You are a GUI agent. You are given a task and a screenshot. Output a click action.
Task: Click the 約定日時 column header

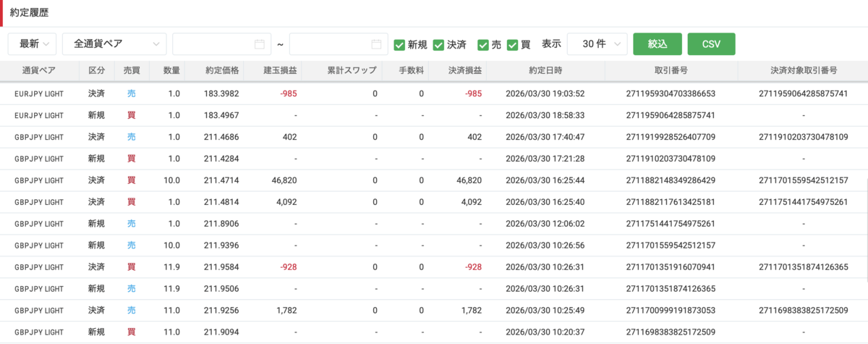pyautogui.click(x=545, y=71)
